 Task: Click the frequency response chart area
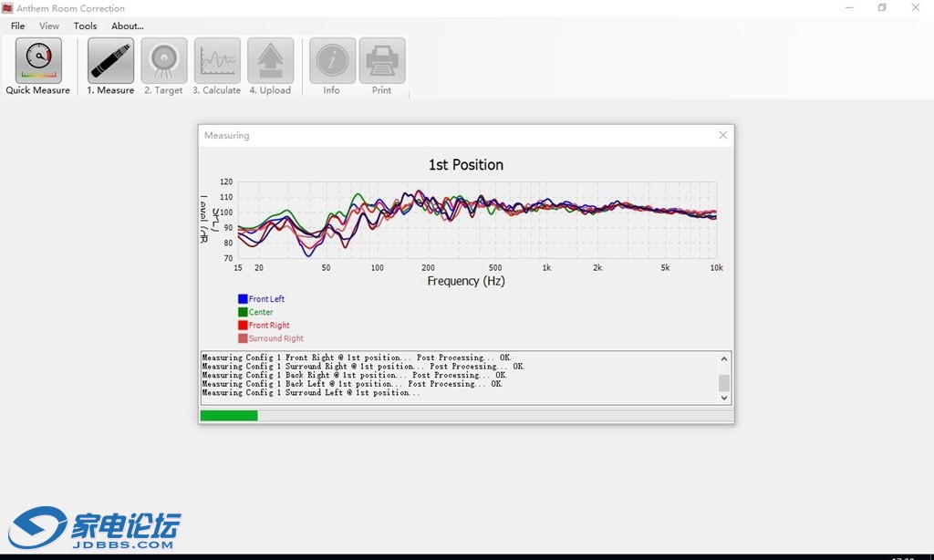[477, 220]
